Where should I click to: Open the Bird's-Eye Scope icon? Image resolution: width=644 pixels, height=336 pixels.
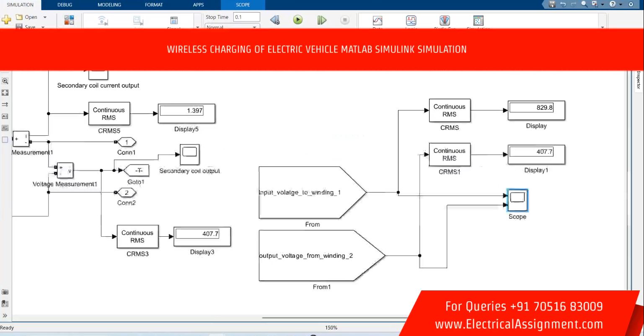pyautogui.click(x=444, y=21)
